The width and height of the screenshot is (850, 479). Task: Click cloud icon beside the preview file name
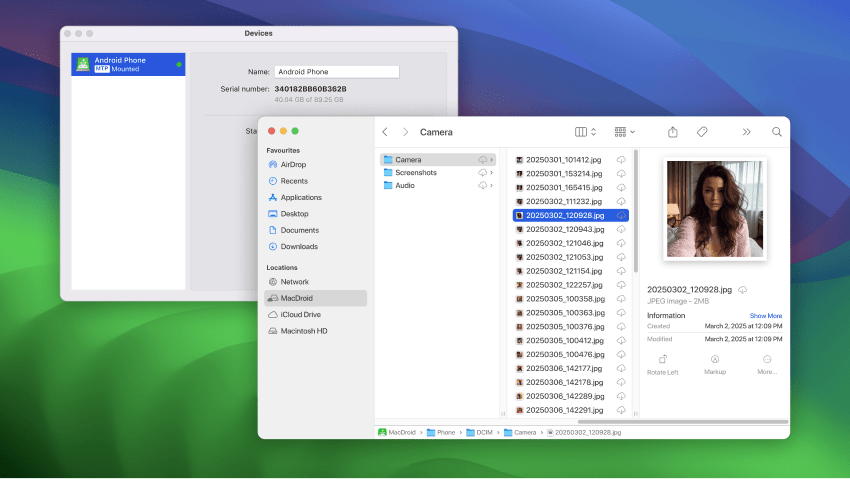pos(743,290)
